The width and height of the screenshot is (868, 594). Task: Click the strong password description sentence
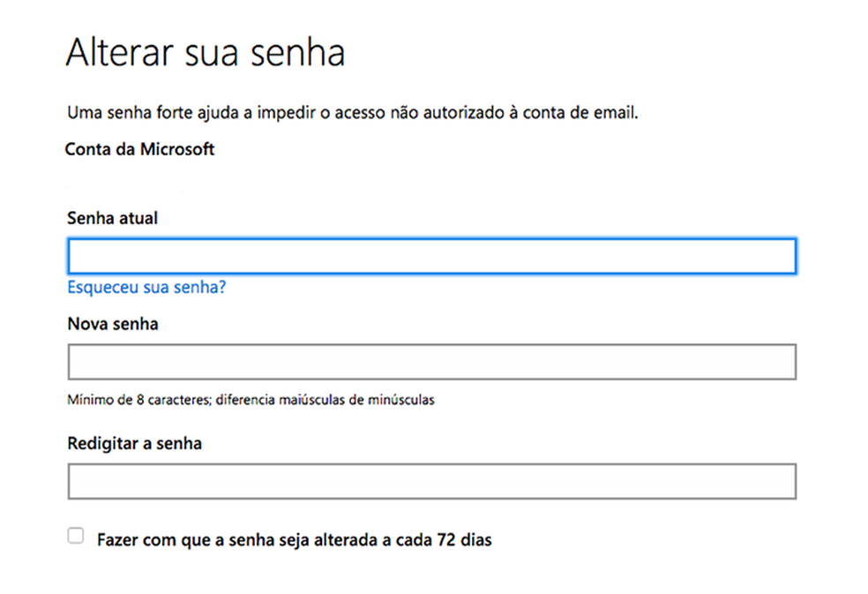[x=352, y=113]
